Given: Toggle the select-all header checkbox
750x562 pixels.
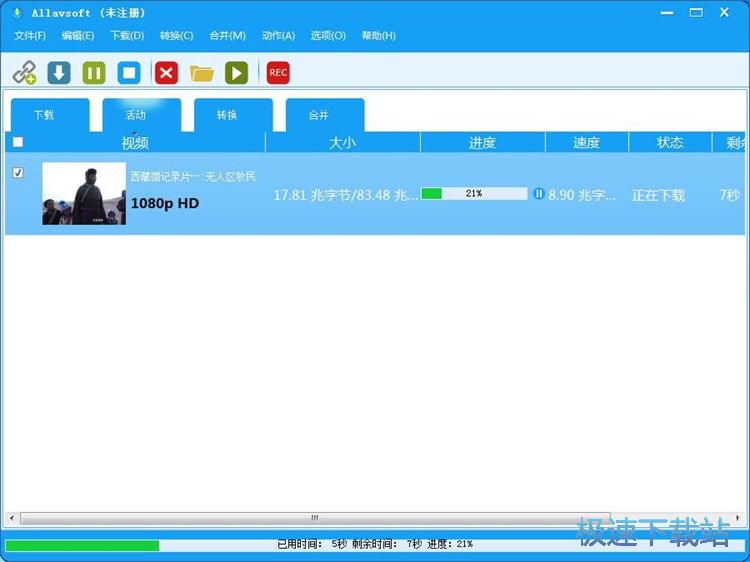Looking at the screenshot, I should [18, 142].
